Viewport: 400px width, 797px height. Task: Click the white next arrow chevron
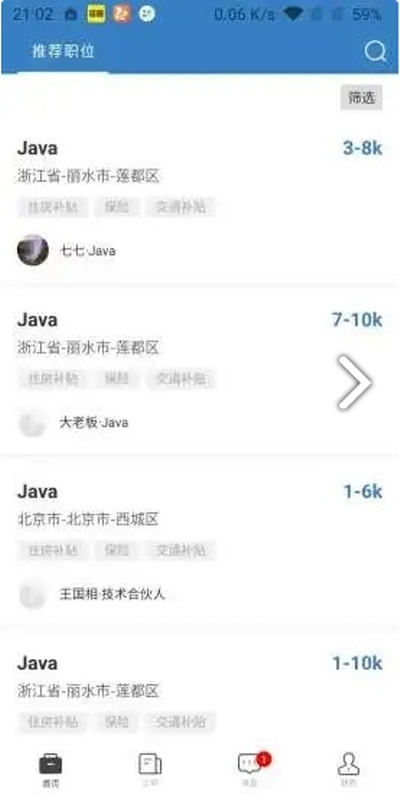[x=355, y=382]
